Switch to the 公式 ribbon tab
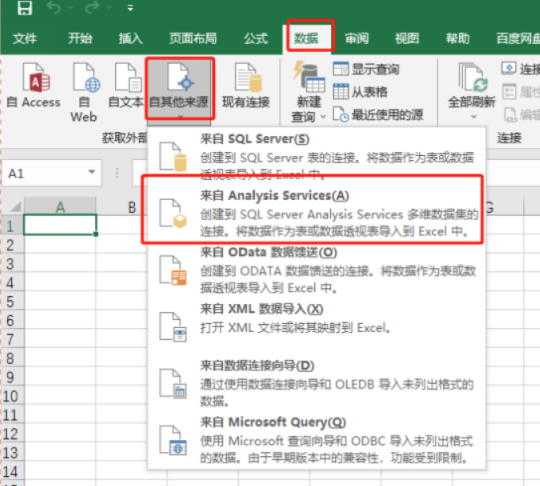 [256, 38]
